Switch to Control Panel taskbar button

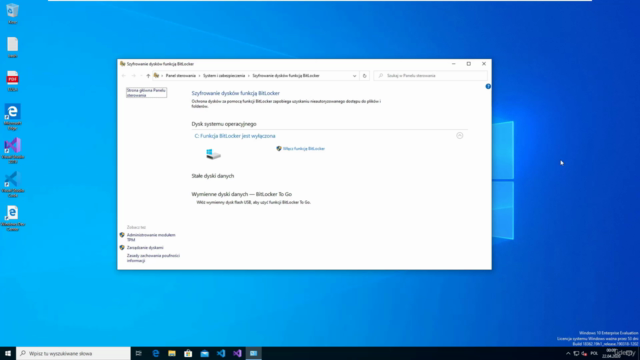(x=253, y=353)
